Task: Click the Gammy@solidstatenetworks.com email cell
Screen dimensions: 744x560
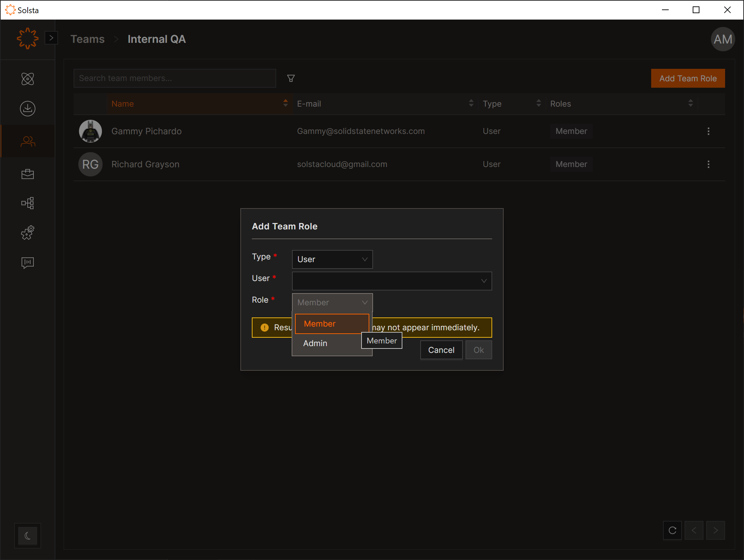Action: 361,131
